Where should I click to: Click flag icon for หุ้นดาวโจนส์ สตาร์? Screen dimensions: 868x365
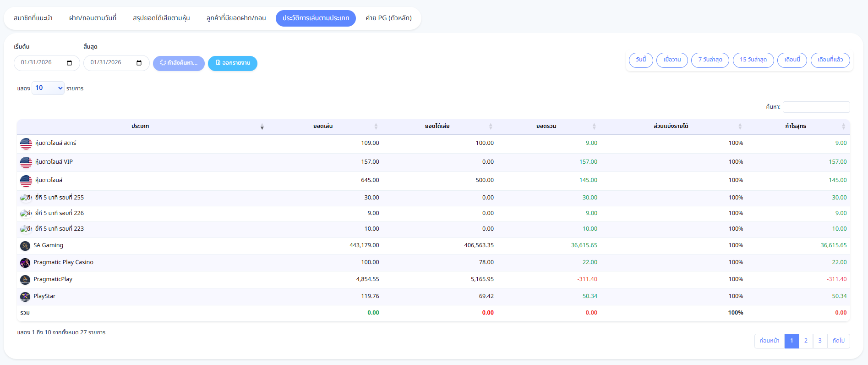pyautogui.click(x=26, y=144)
